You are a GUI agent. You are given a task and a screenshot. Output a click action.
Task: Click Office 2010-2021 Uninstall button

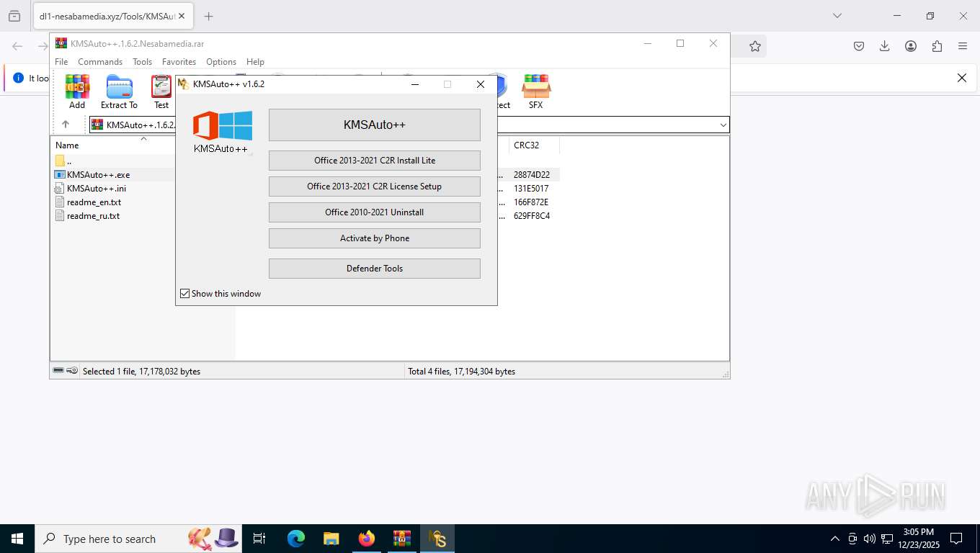(x=375, y=212)
